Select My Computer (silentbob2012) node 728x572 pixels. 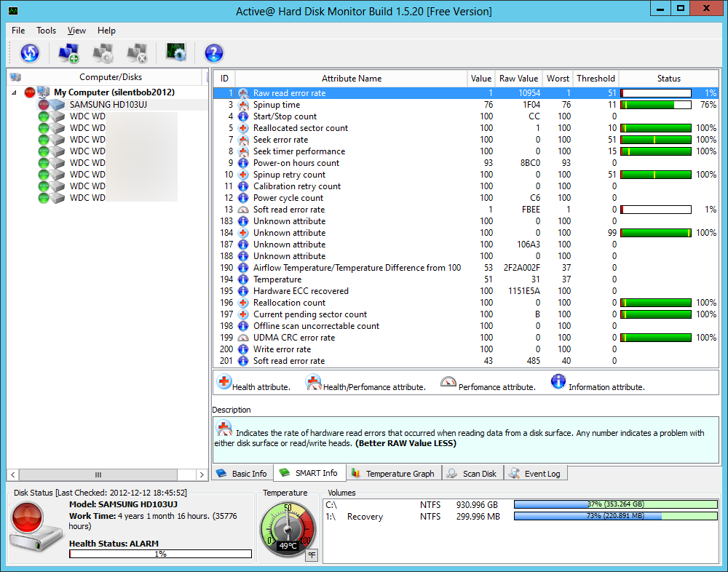[x=114, y=92]
